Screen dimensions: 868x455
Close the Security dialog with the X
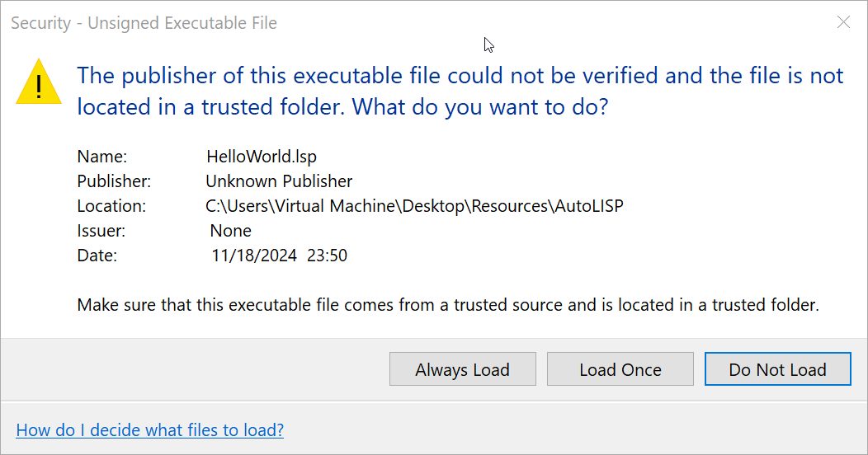pyautogui.click(x=843, y=23)
